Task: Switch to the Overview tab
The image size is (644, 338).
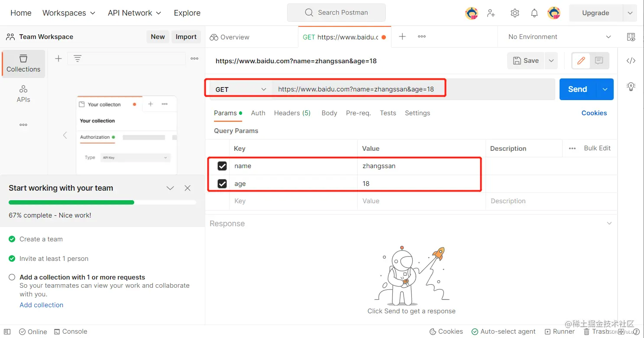Action: (230, 37)
